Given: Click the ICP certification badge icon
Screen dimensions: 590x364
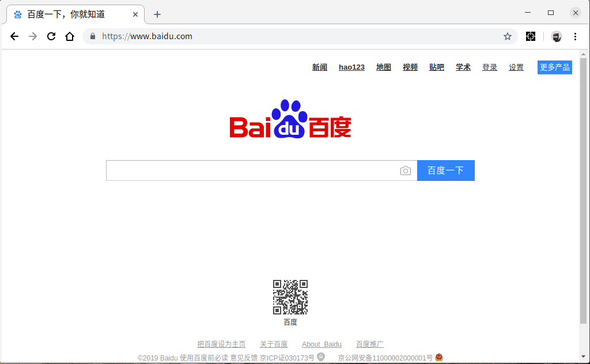Looking at the screenshot, I should 320,357.
